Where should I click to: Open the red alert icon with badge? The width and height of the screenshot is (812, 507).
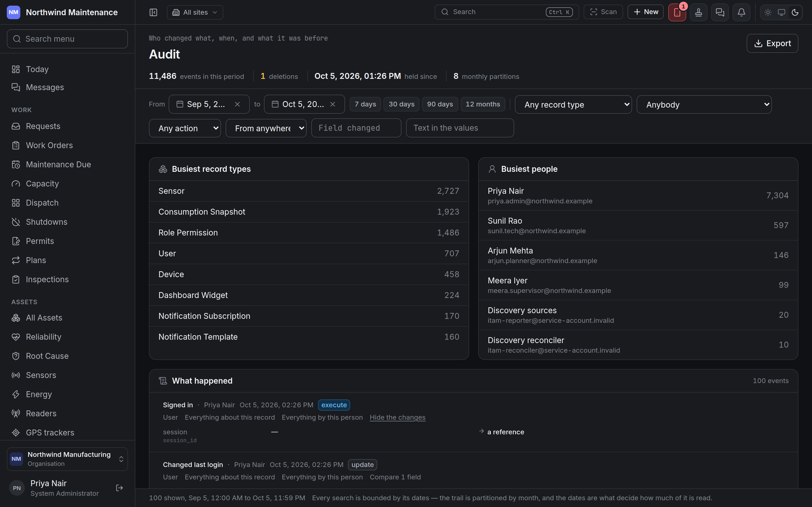(677, 12)
